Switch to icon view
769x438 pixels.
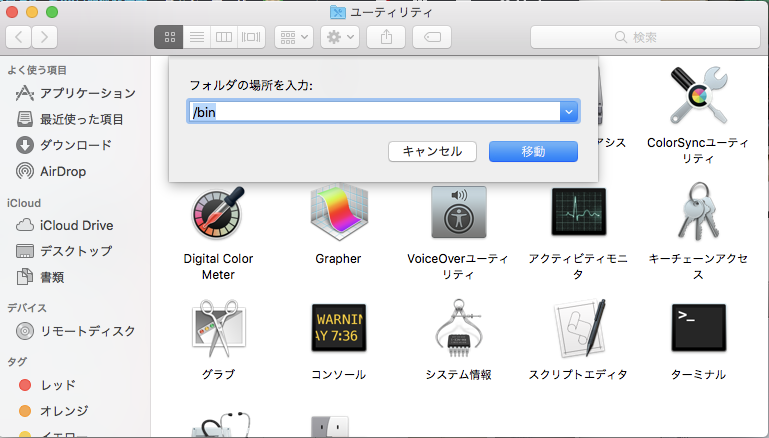coord(169,37)
